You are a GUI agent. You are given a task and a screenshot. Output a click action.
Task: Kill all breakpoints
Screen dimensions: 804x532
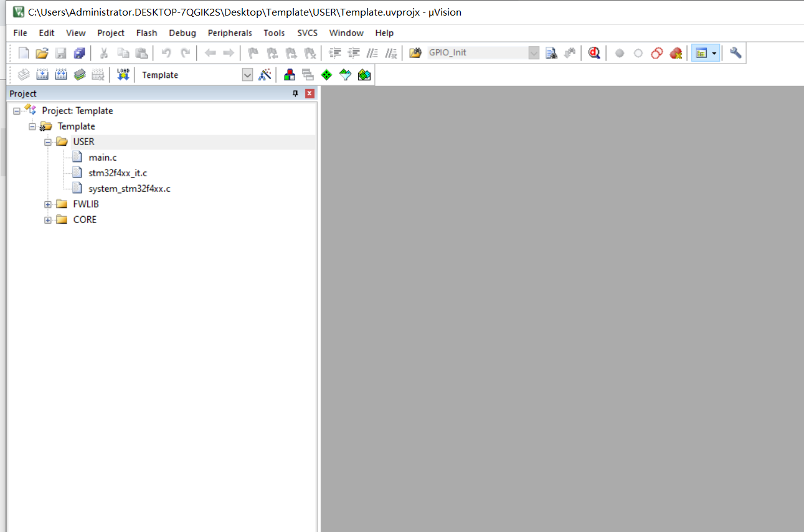[676, 53]
